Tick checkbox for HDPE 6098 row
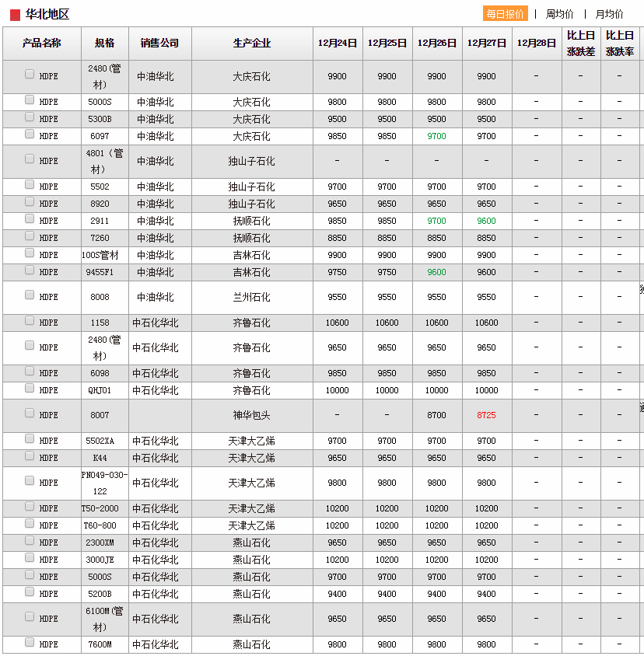 pos(30,371)
